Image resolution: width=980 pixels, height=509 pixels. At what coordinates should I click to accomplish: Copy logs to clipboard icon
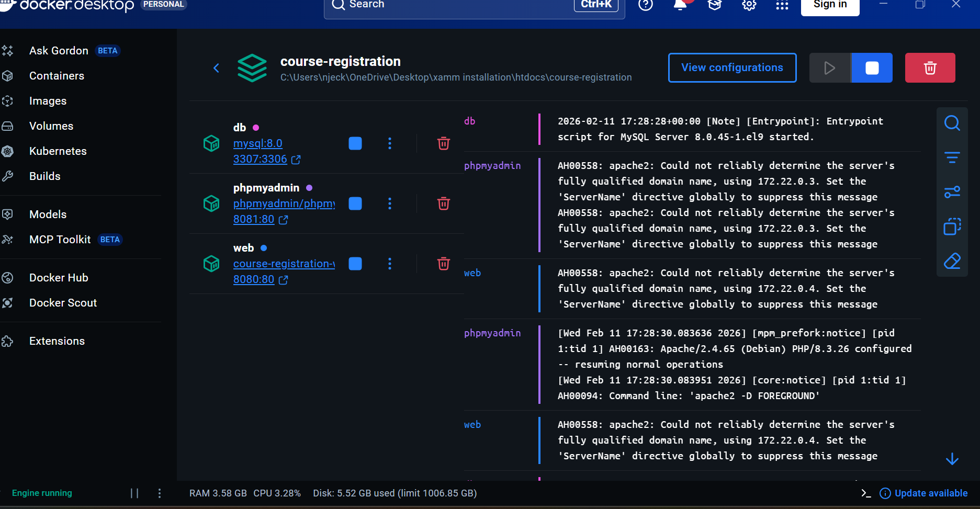tap(952, 227)
